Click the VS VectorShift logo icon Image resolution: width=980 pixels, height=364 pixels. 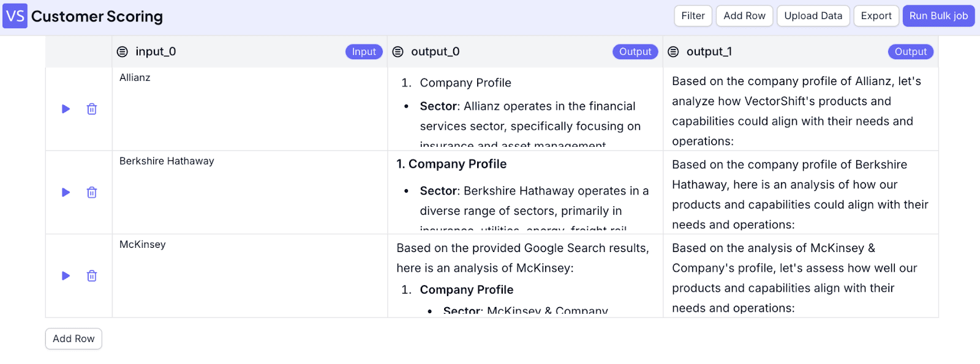[x=15, y=16]
